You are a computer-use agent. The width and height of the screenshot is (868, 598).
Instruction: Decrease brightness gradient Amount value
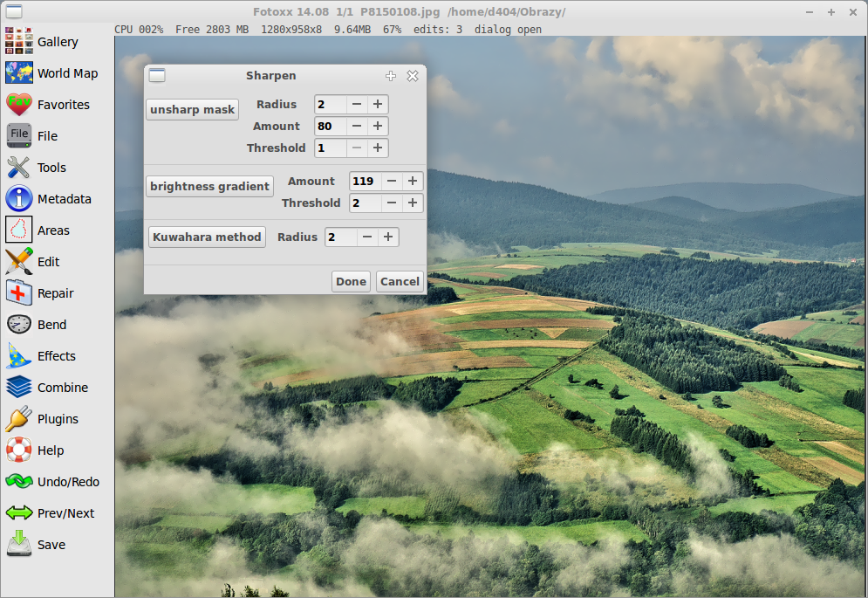(392, 182)
